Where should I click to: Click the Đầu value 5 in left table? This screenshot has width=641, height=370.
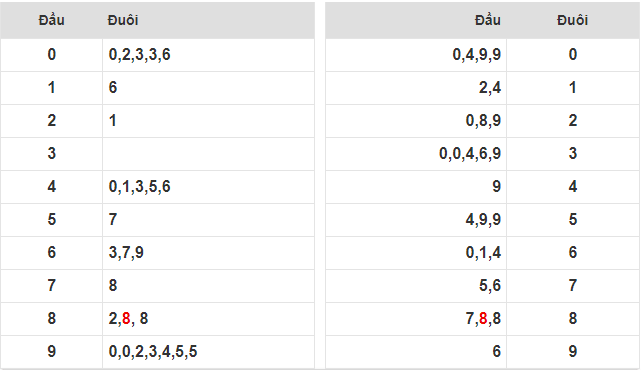pyautogui.click(x=52, y=220)
